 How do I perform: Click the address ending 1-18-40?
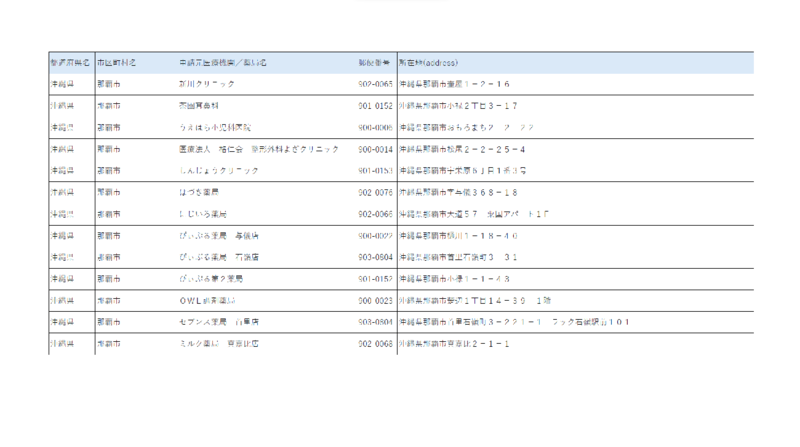click(x=458, y=235)
